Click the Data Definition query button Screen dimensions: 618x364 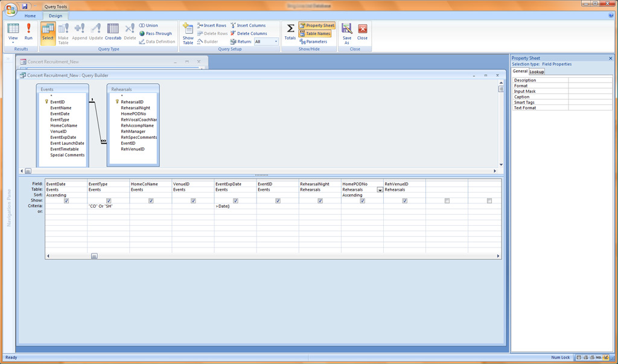(x=157, y=42)
